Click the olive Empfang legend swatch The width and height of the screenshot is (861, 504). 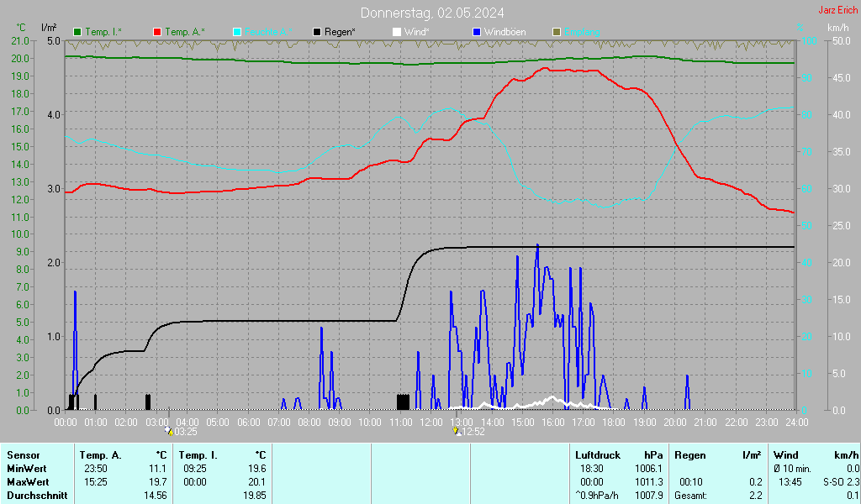pyautogui.click(x=557, y=32)
